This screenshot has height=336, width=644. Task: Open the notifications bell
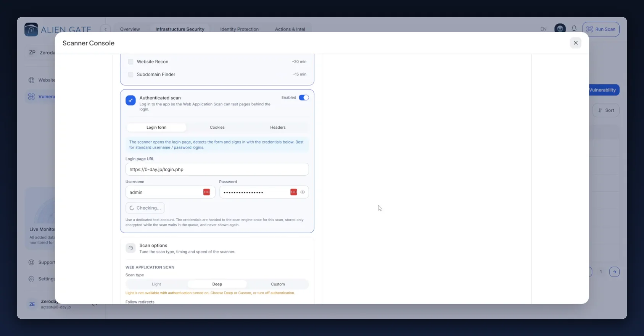point(574,29)
